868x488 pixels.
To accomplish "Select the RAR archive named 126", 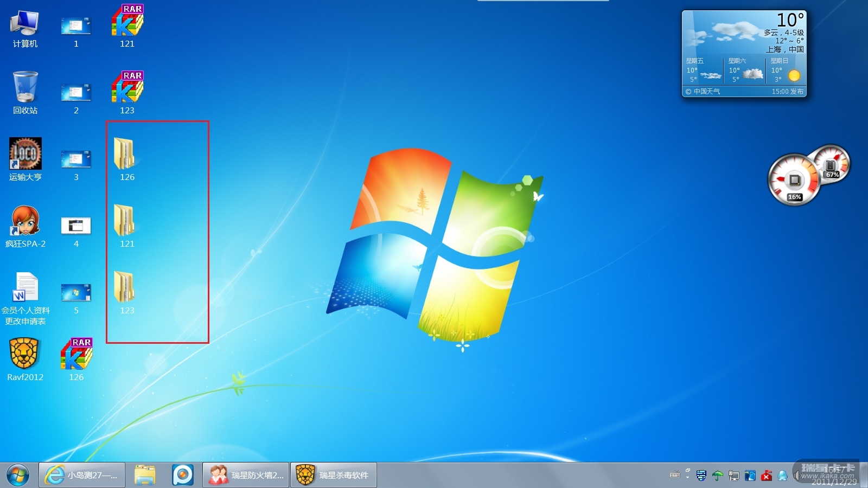I will 76,359.
